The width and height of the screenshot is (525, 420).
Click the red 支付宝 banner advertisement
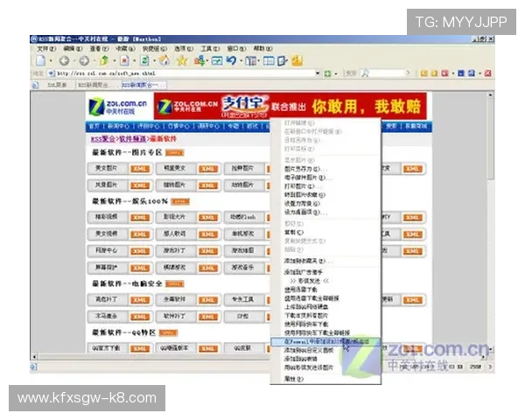[290, 107]
